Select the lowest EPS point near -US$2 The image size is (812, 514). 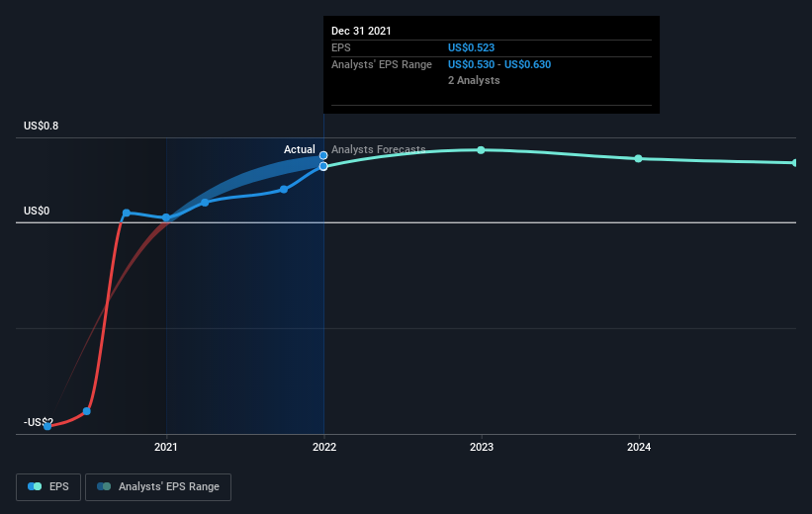coord(47,426)
